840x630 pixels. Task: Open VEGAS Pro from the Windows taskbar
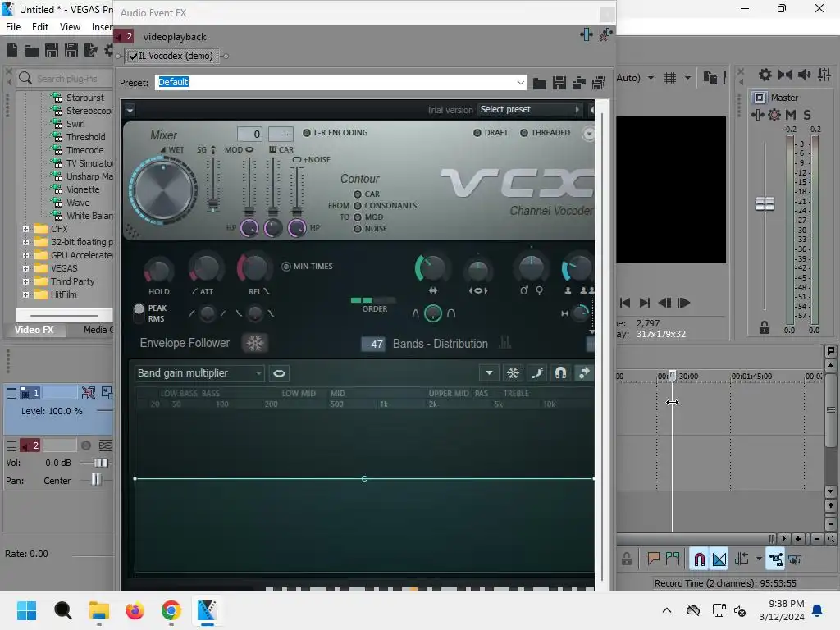(x=207, y=610)
